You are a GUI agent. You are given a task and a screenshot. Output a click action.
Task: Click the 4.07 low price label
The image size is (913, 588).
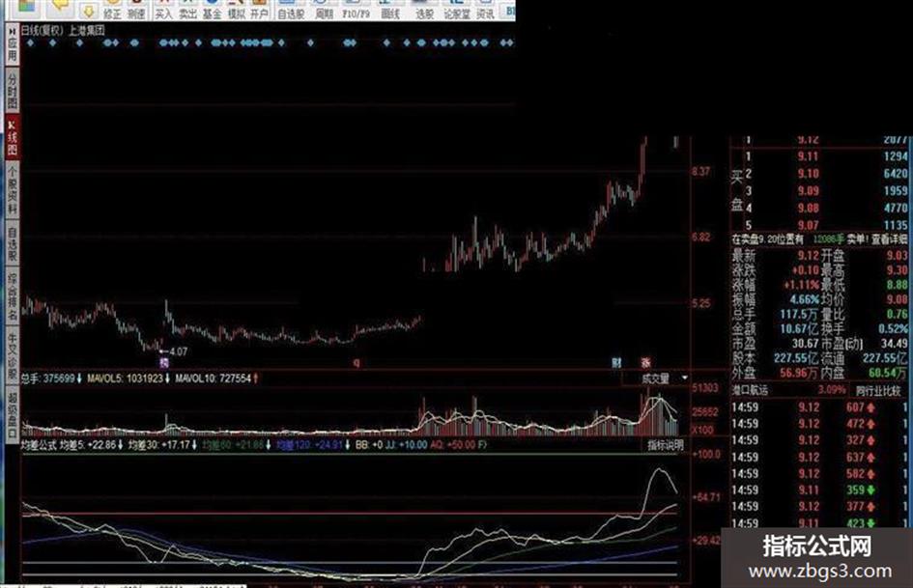tap(178, 351)
